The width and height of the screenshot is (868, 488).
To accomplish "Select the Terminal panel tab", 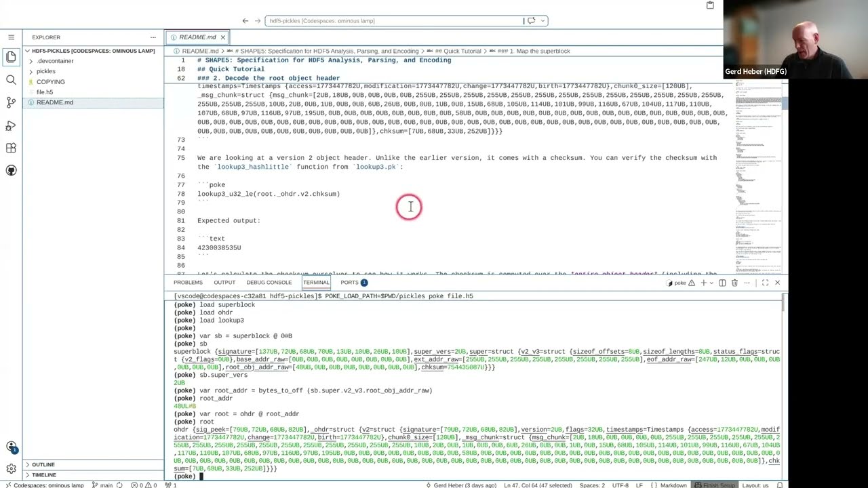I will 316,283.
